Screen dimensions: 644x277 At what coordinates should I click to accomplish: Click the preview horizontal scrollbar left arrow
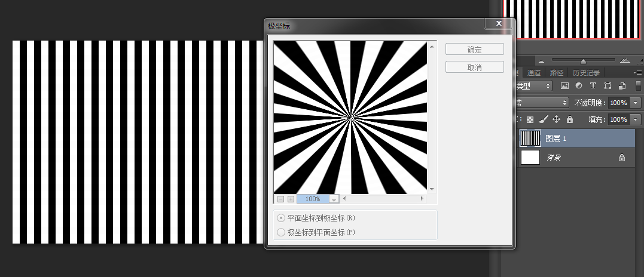tap(344, 198)
